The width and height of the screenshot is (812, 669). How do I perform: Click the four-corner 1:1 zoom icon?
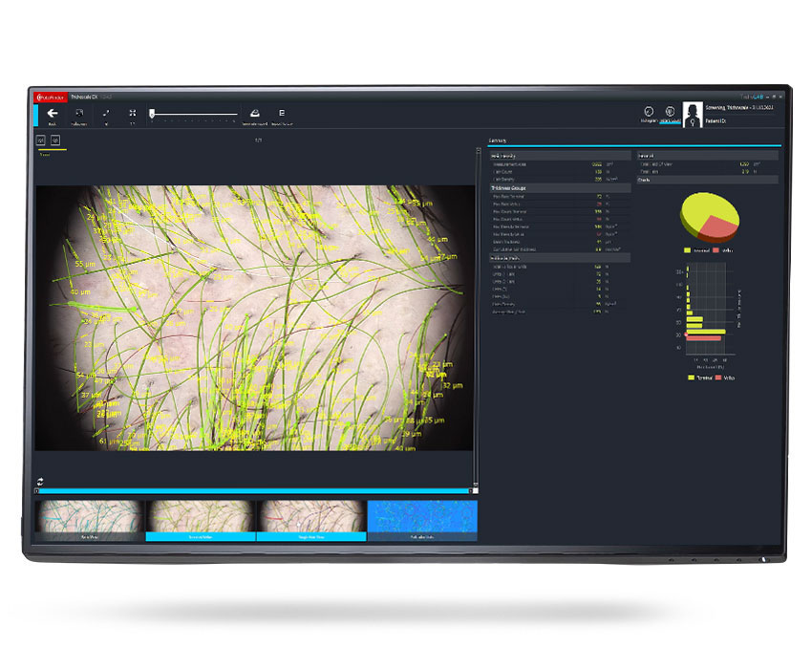coord(133,113)
